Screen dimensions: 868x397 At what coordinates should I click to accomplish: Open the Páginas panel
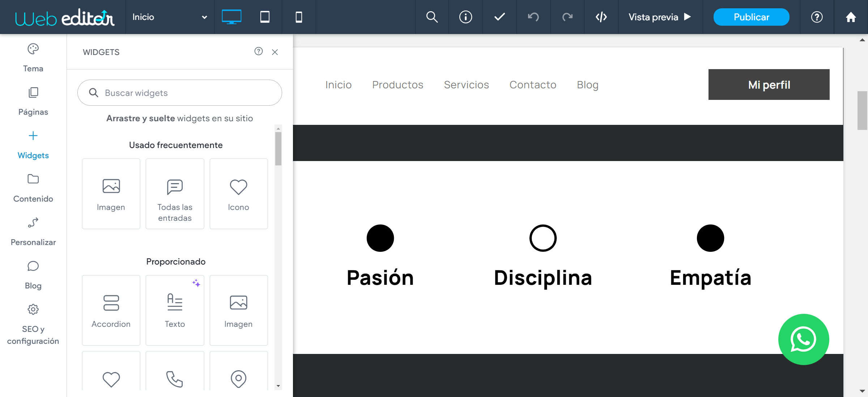tap(33, 101)
